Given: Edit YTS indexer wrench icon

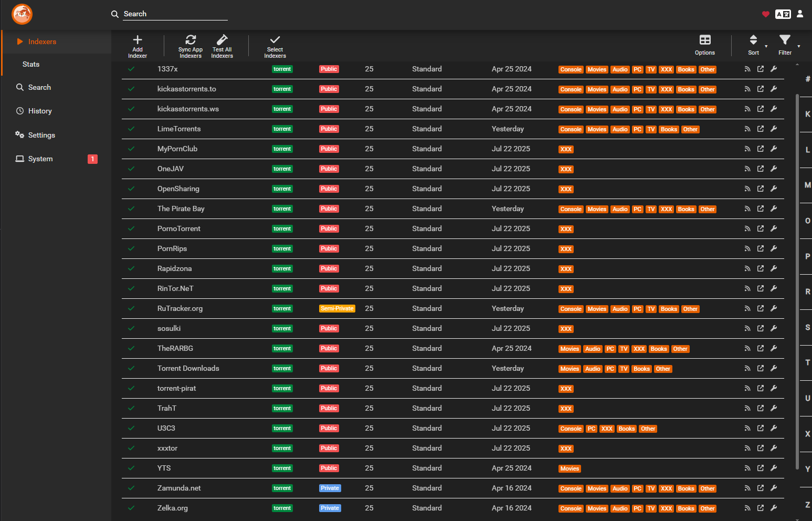Looking at the screenshot, I should 774,468.
